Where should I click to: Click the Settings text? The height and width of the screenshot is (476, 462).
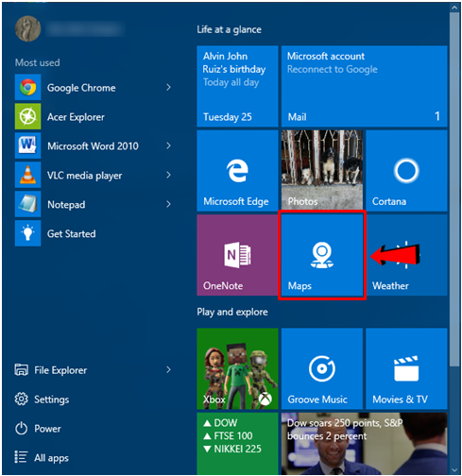point(52,399)
